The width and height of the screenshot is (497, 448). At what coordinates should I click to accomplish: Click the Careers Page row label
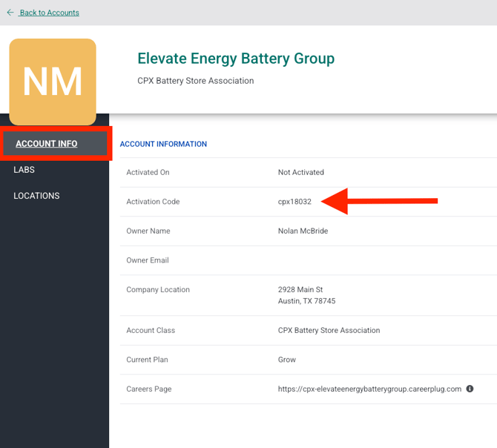[148, 389]
